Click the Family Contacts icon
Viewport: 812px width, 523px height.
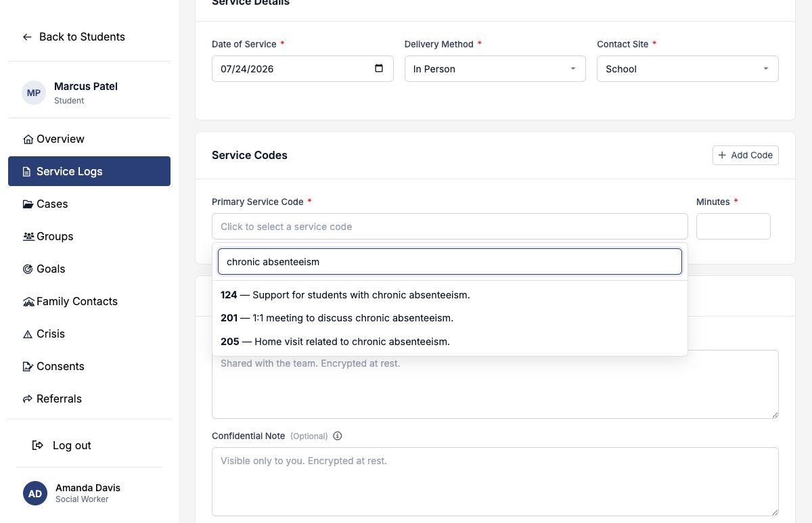pos(28,302)
